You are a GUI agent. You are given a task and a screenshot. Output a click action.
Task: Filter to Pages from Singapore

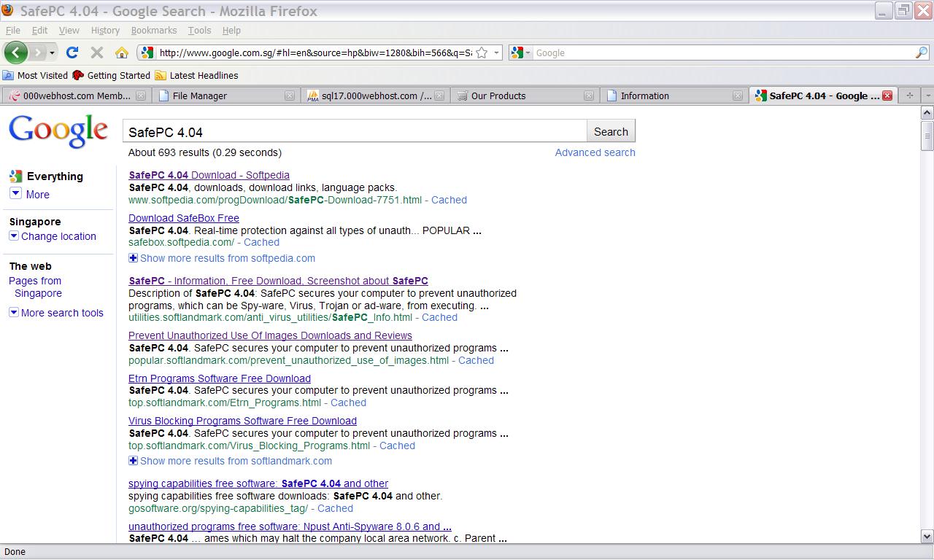pos(35,287)
